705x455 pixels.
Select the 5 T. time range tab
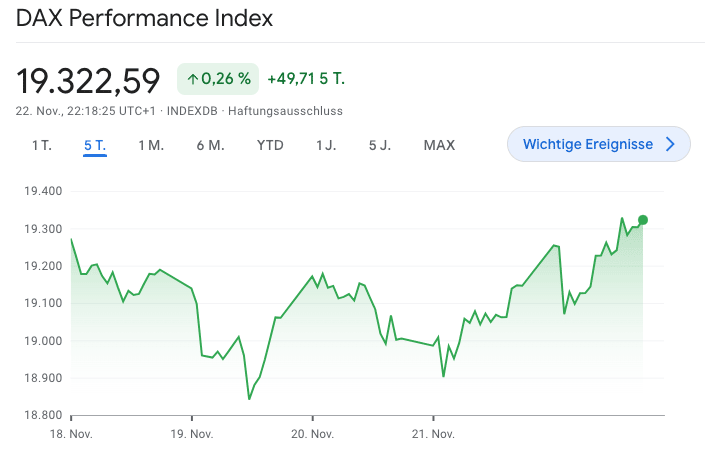pos(95,146)
